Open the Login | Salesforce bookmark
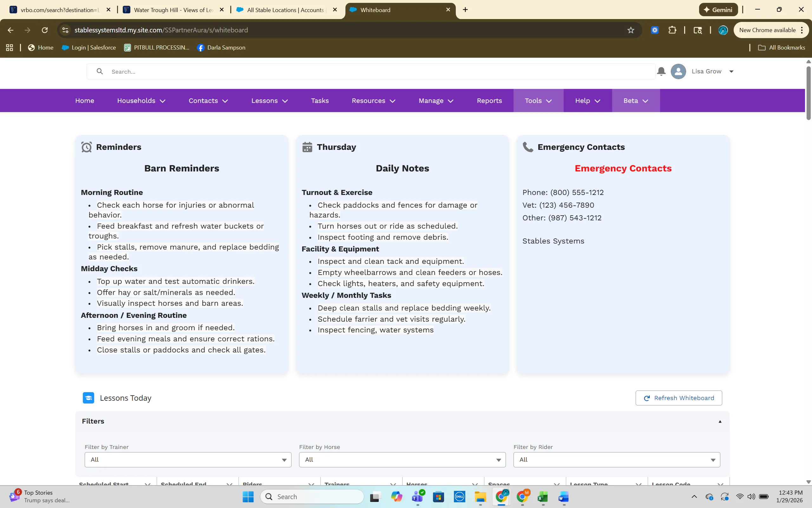This screenshot has width=812, height=508. point(89,47)
